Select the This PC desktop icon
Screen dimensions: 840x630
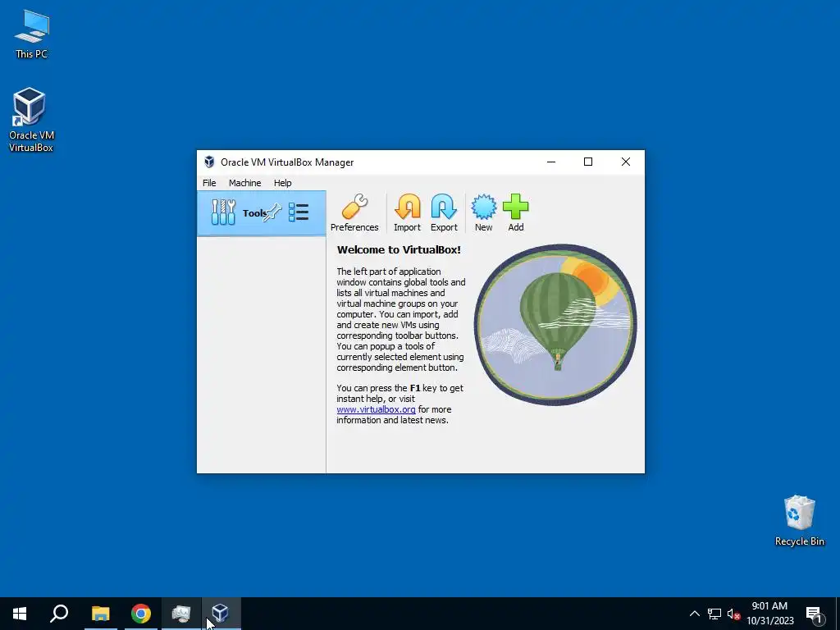click(x=31, y=34)
